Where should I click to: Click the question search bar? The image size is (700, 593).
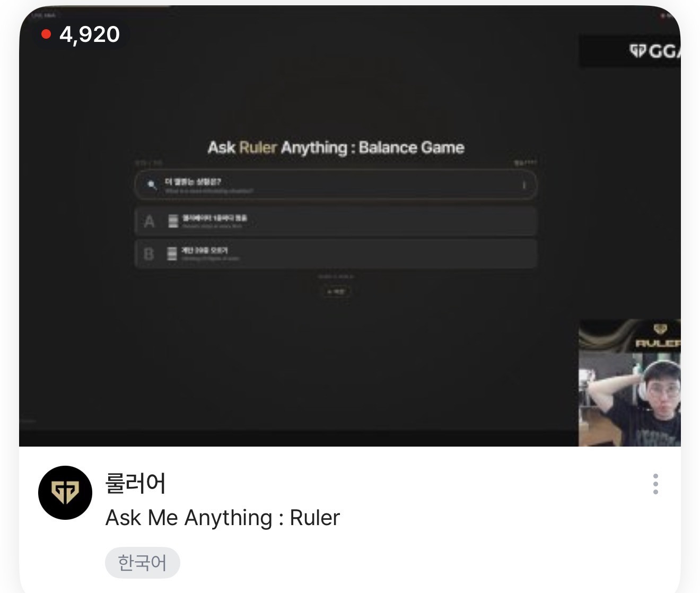[336, 185]
